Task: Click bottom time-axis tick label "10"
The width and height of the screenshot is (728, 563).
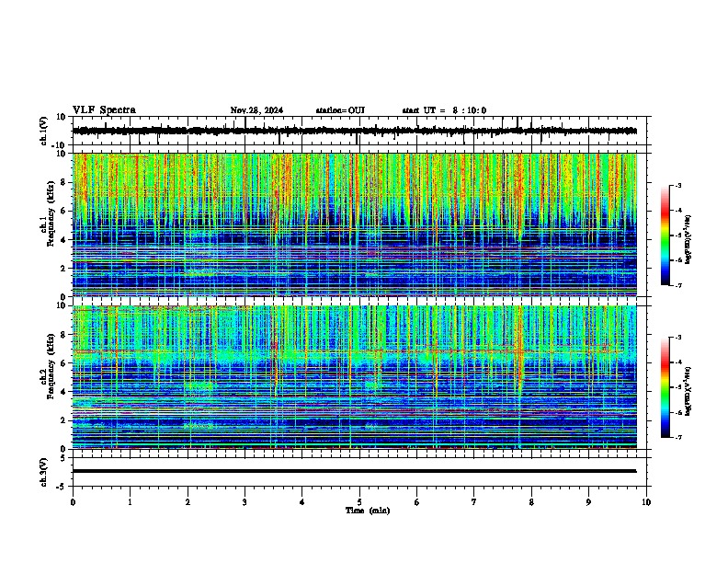Action: [646, 502]
